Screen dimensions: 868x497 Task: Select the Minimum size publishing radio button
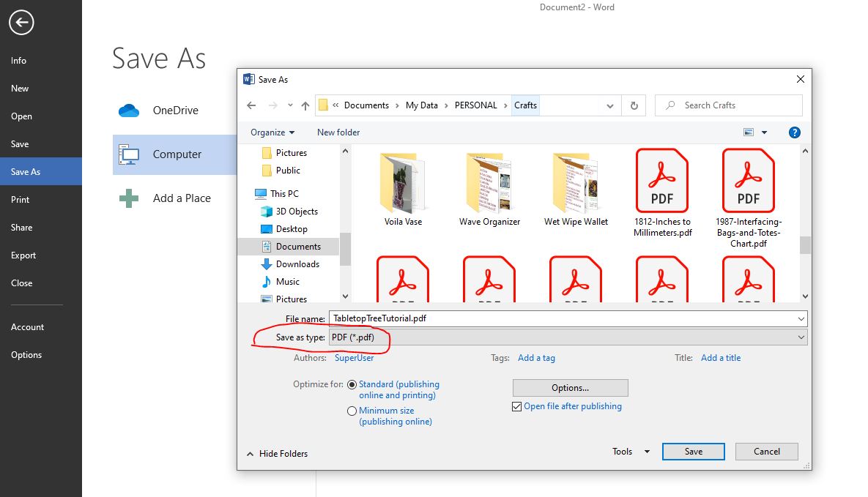[352, 411]
